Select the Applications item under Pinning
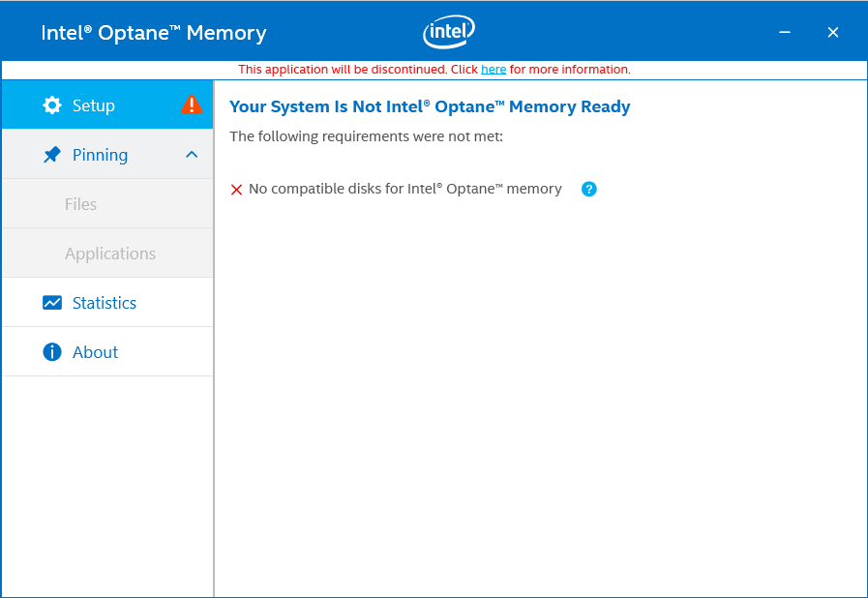This screenshot has height=598, width=868. coord(109,253)
